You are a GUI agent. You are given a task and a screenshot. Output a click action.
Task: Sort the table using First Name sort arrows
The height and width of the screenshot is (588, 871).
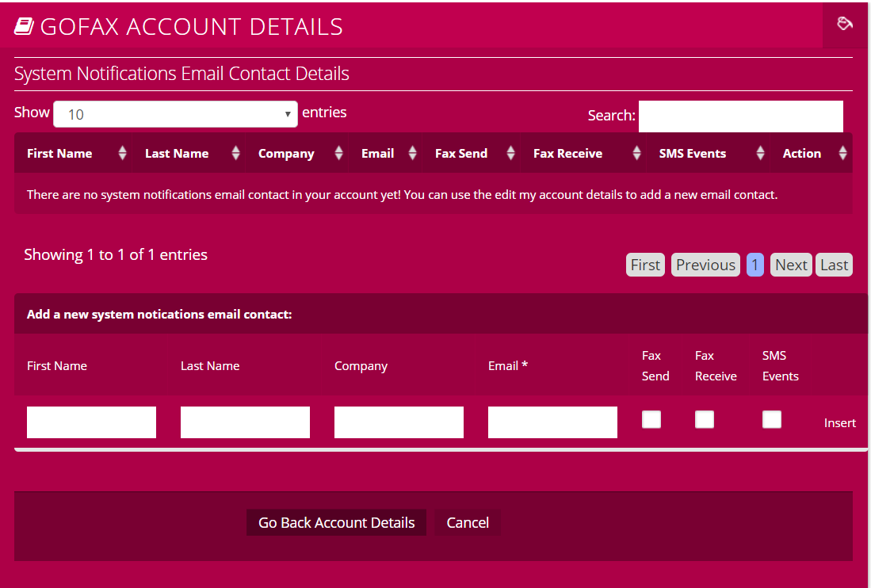tap(121, 153)
